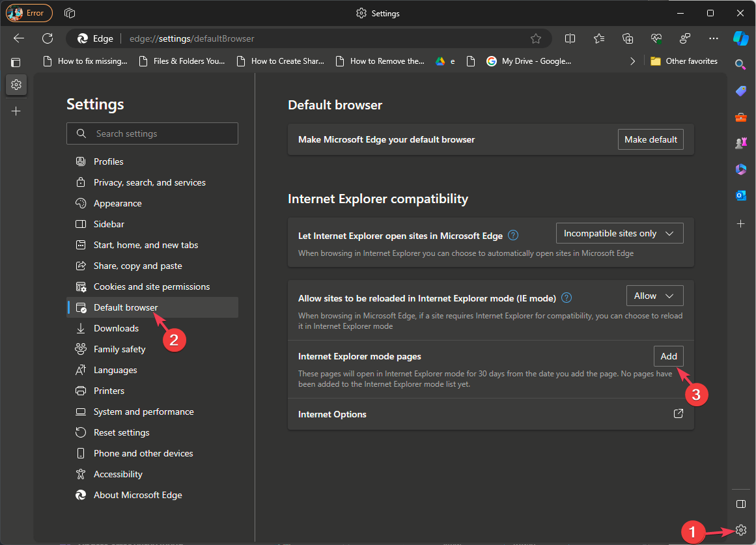Open Internet Options external link
The image size is (756, 545).
[x=678, y=414]
